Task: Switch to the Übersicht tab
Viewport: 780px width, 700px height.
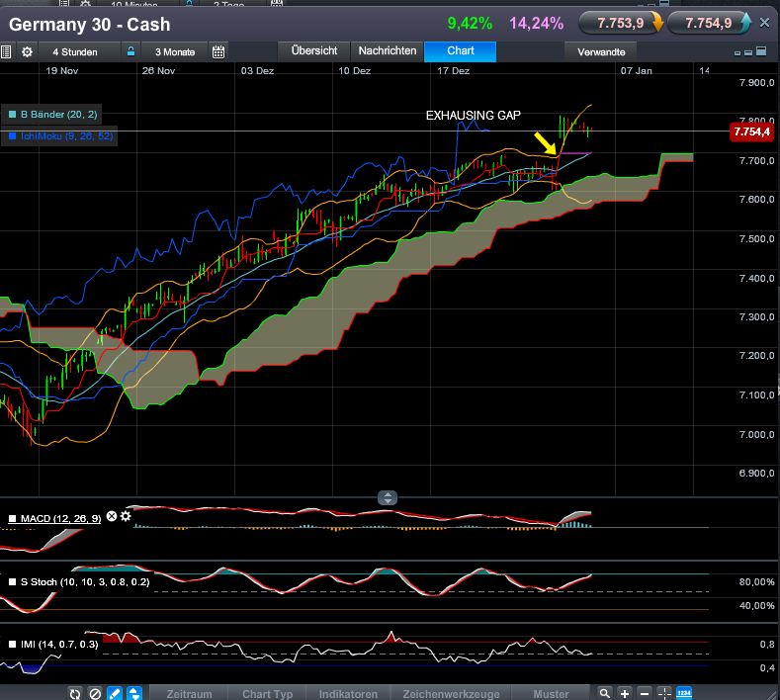Action: 314,50
